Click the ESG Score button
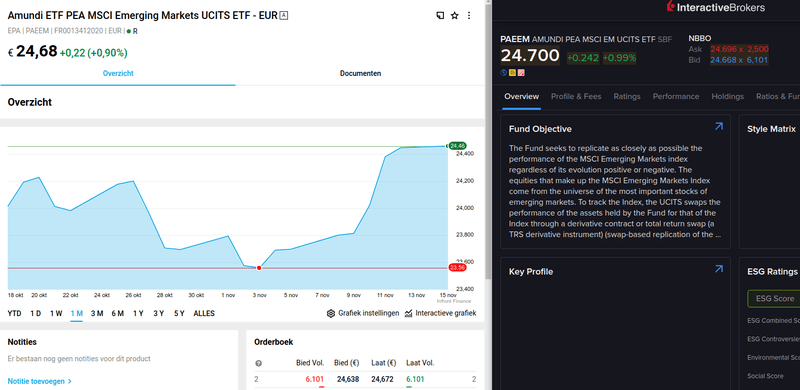Screen dimensions: 800x390 774,299
